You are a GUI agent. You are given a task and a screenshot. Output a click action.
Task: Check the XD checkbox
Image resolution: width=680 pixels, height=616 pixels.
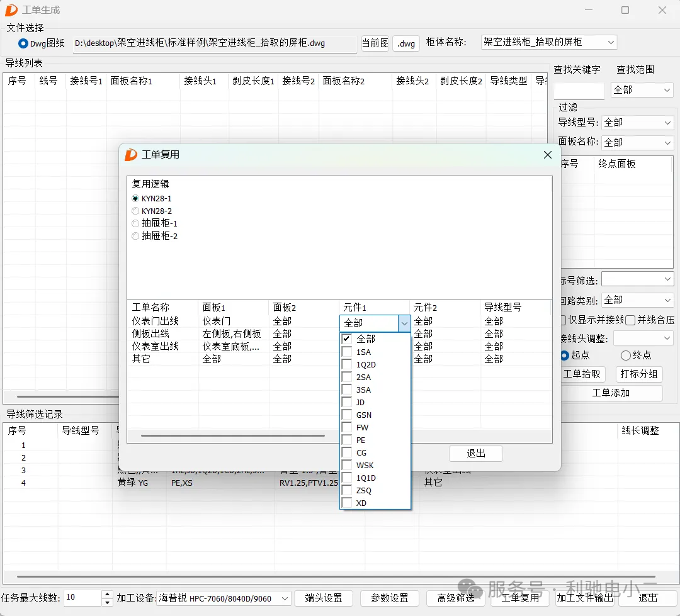pyautogui.click(x=346, y=502)
